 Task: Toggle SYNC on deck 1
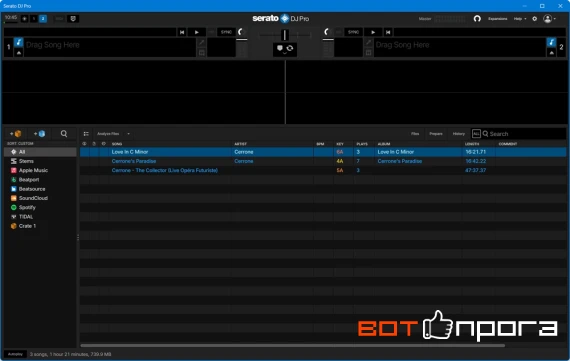tap(226, 32)
